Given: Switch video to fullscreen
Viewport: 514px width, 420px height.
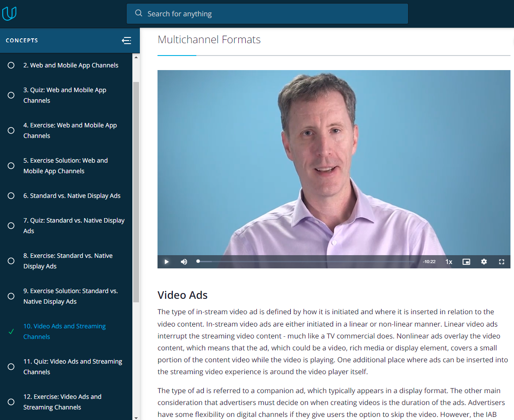Looking at the screenshot, I should click(502, 261).
